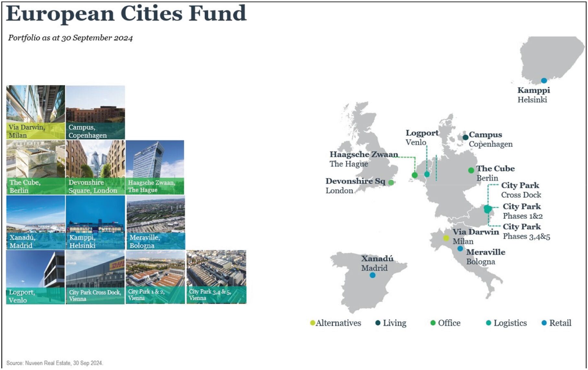588x370 pixels.
Task: Click the Retail legend color dot
Action: tap(544, 323)
